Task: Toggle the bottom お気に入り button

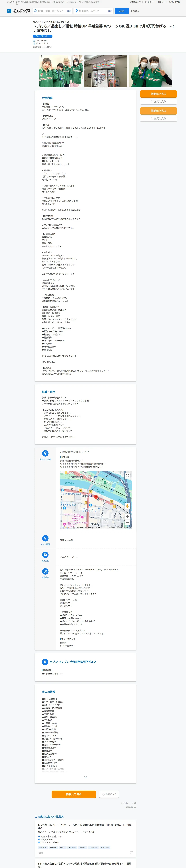Action: (109, 794)
